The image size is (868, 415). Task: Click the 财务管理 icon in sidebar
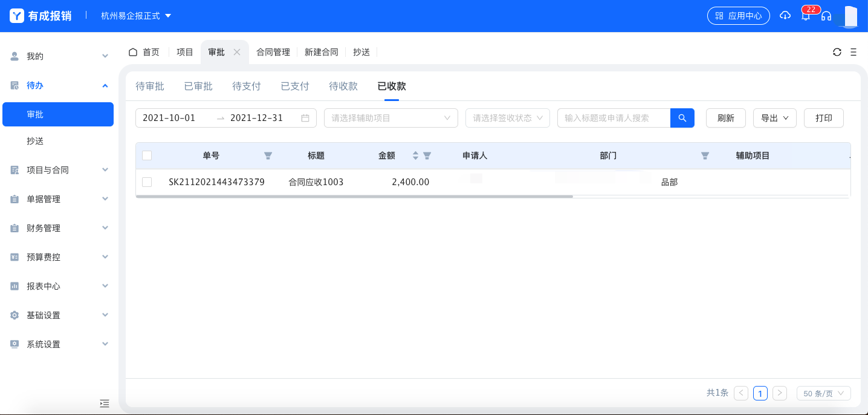tap(15, 228)
